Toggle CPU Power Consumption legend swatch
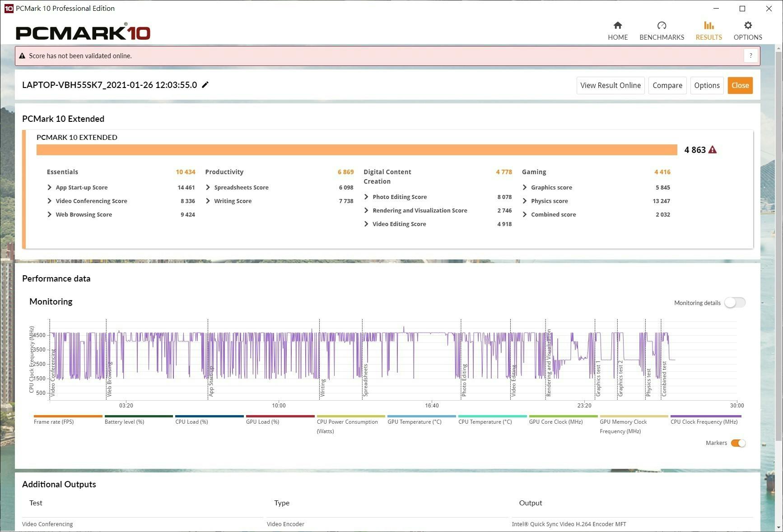Screen dimensions: 783x532 click(x=351, y=416)
